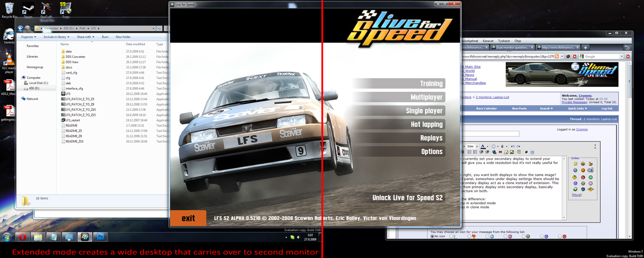Open the Recycle Bin desktop icon
Viewport: 644px width, 258px height.
pos(8,9)
